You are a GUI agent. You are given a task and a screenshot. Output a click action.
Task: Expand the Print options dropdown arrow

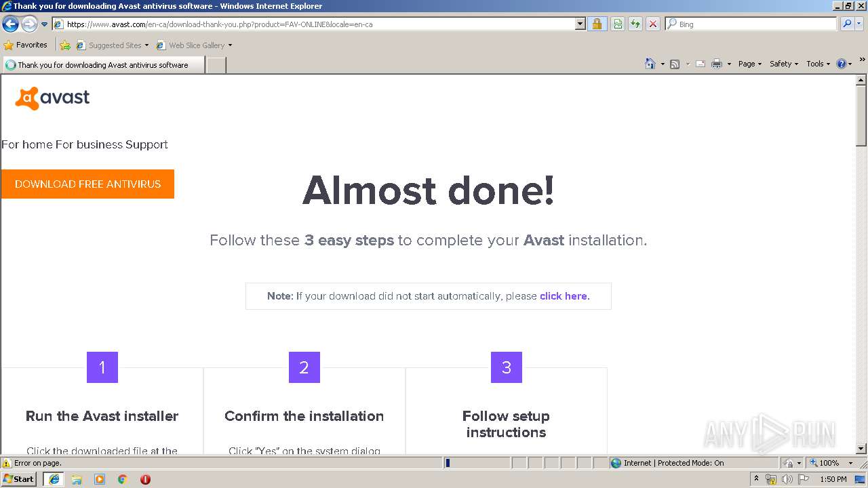click(x=729, y=64)
